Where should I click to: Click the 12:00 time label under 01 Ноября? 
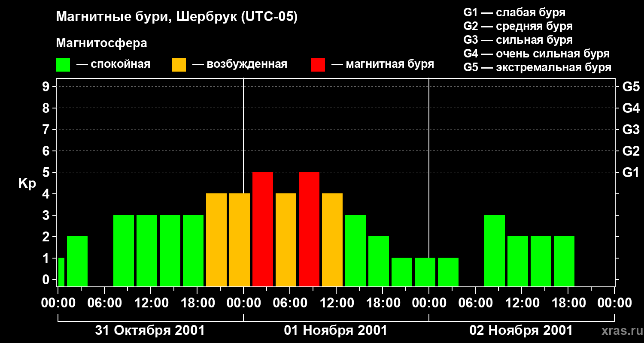(336, 303)
